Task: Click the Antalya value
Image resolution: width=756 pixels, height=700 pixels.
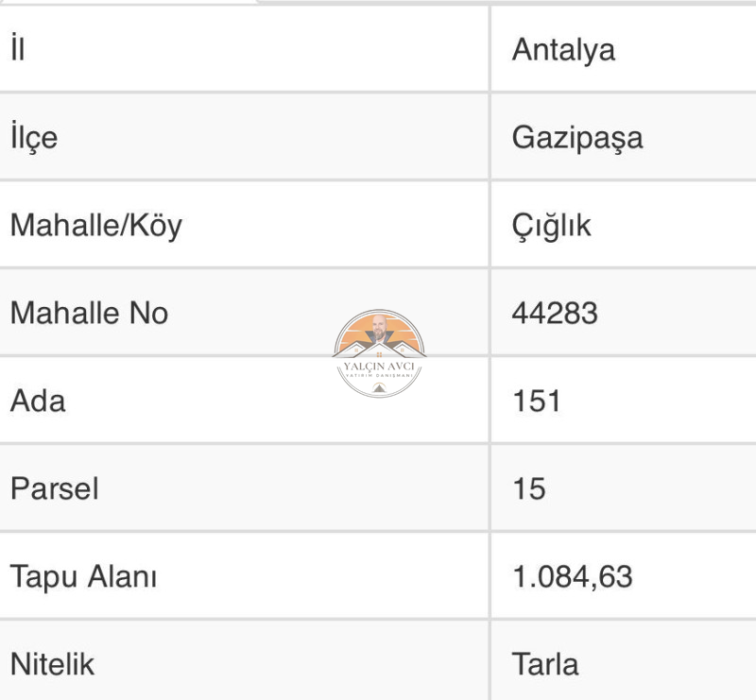Action: point(563,50)
